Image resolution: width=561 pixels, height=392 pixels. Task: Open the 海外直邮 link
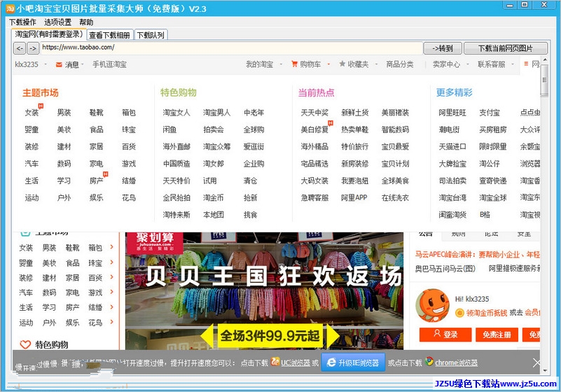tap(176, 146)
